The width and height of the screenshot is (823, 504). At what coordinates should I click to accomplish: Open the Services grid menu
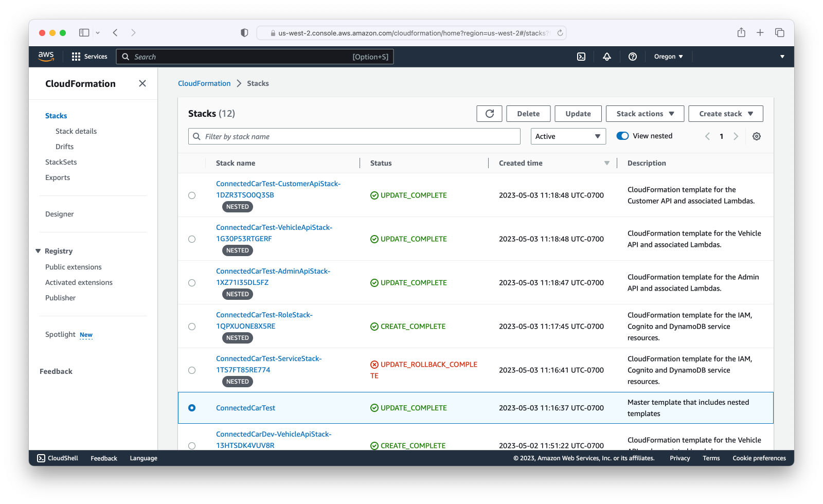click(90, 57)
